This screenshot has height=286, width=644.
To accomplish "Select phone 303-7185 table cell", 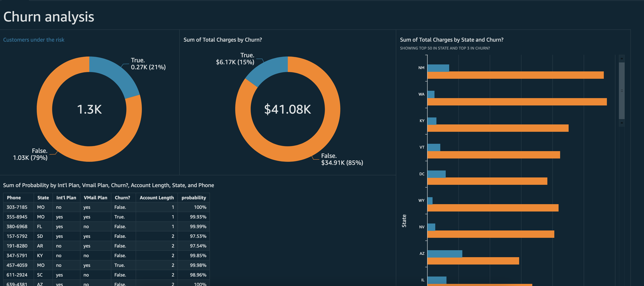I will (17, 207).
